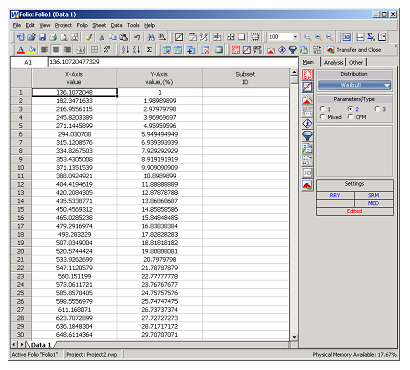Screen dimensions: 410x370
Task: Click the SRM setting link
Action: pos(374,195)
